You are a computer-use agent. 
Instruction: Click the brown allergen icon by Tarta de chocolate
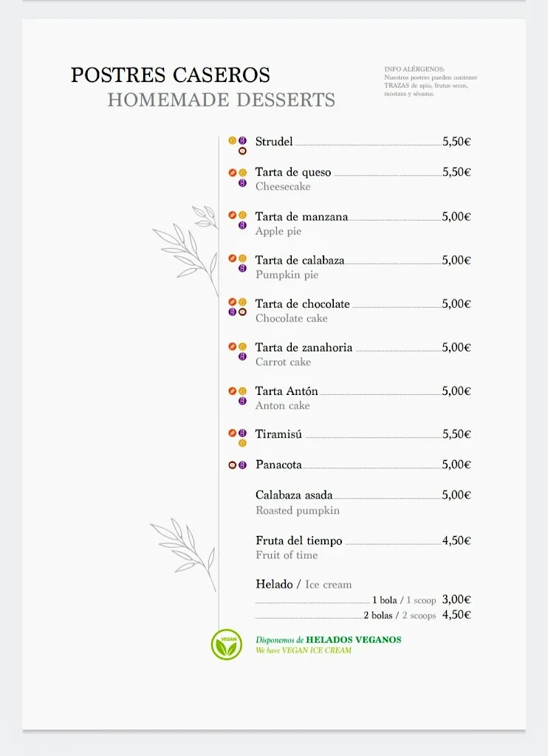coord(242,312)
